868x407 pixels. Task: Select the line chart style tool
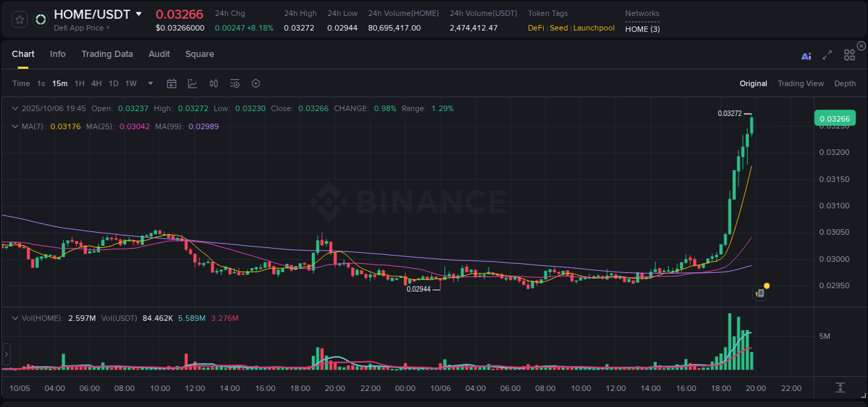(x=192, y=83)
